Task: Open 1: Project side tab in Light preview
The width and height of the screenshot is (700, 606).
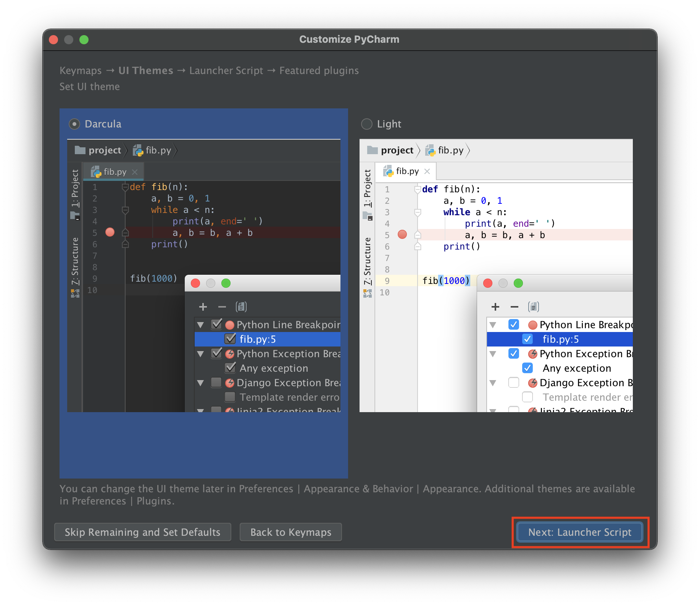Action: coord(368,189)
